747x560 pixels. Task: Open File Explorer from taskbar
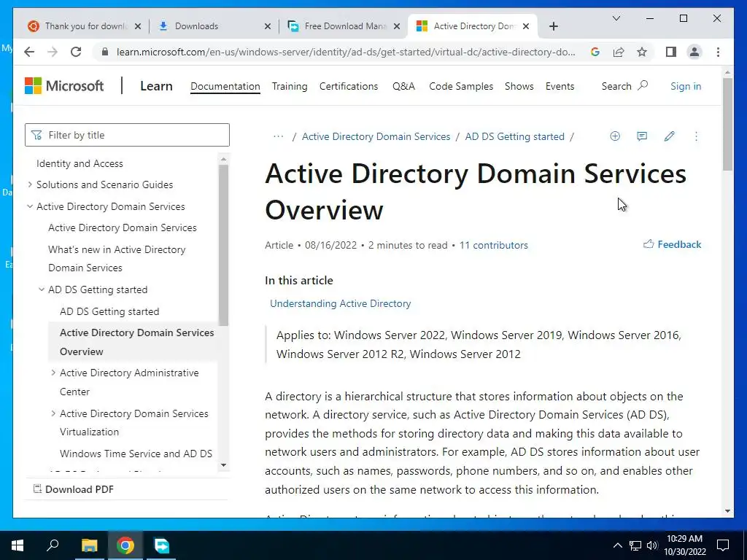pos(89,545)
